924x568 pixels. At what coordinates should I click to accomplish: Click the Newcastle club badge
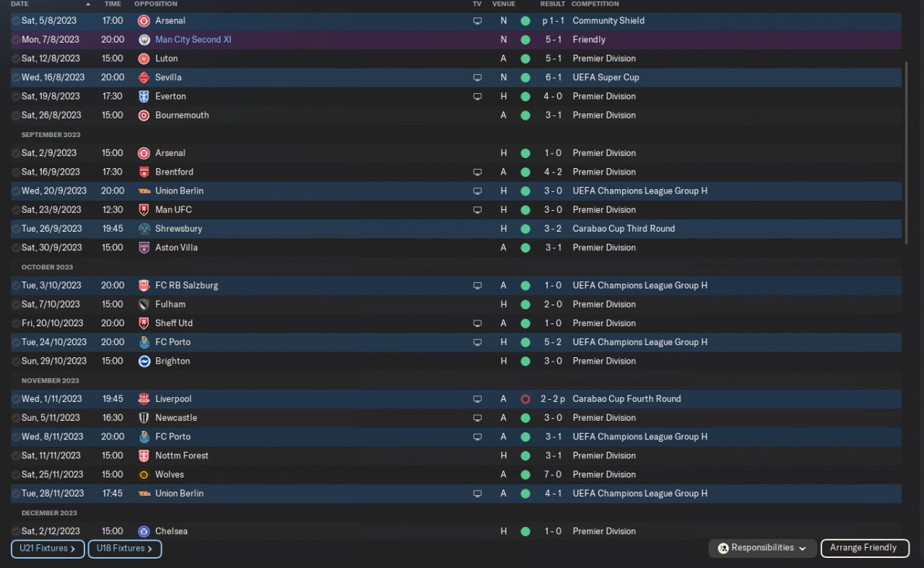pos(144,418)
